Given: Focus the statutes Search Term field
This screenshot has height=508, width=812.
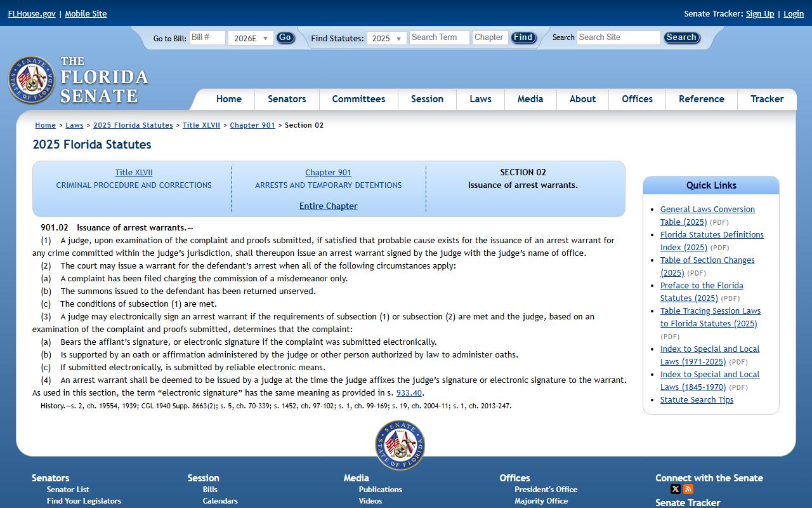Looking at the screenshot, I should point(440,37).
